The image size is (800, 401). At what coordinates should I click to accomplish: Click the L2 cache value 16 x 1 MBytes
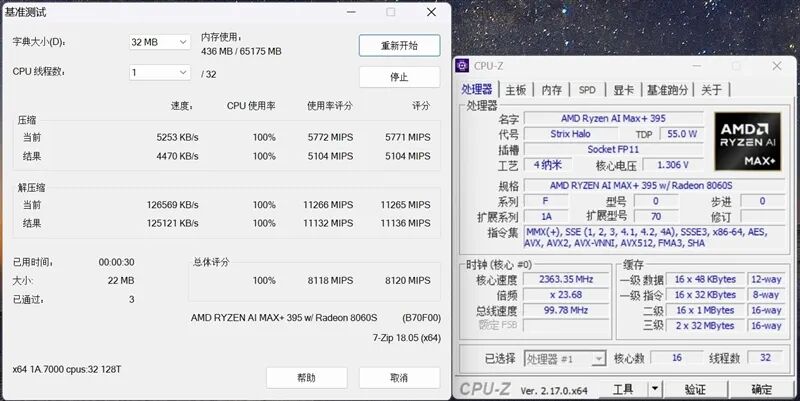point(705,310)
